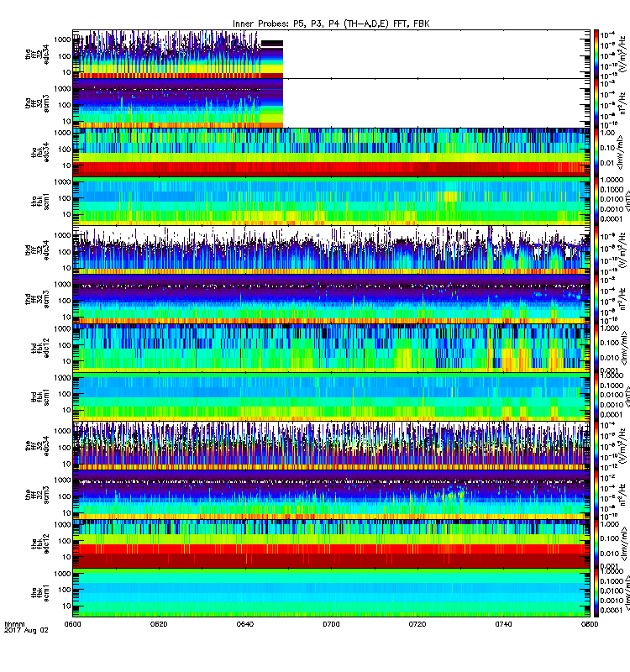Click the thd fbk edc12 panel label
The height and width of the screenshot is (672, 630).
[x=40, y=348]
